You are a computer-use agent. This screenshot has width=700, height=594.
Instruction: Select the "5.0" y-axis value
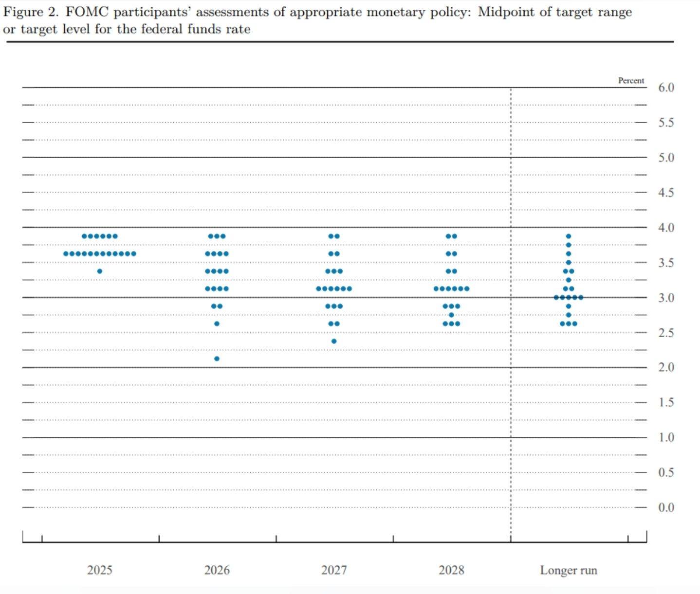click(x=666, y=158)
